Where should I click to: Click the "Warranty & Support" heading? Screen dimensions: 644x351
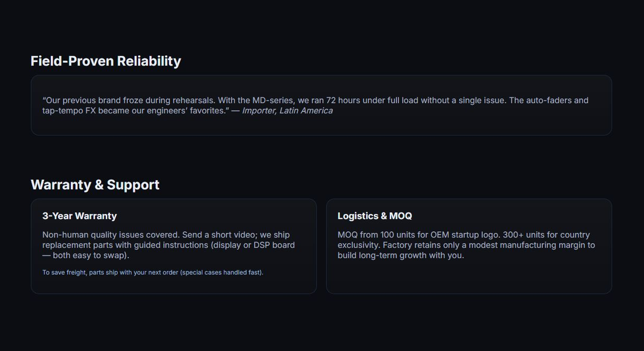pyautogui.click(x=95, y=185)
